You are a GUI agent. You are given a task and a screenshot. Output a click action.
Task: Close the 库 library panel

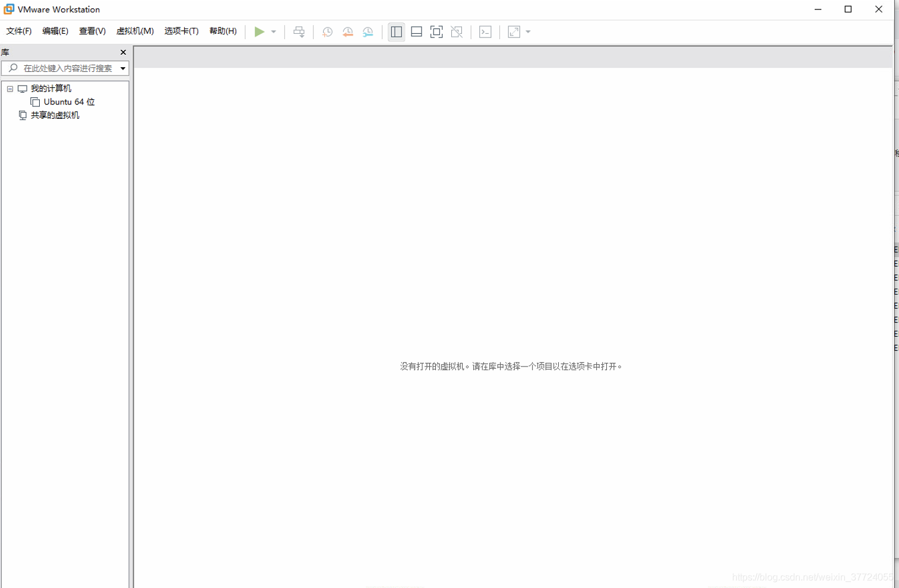(x=123, y=52)
